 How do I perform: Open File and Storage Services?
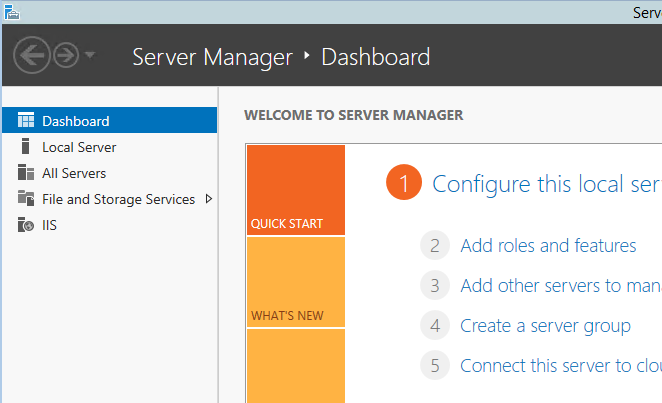[x=109, y=199]
